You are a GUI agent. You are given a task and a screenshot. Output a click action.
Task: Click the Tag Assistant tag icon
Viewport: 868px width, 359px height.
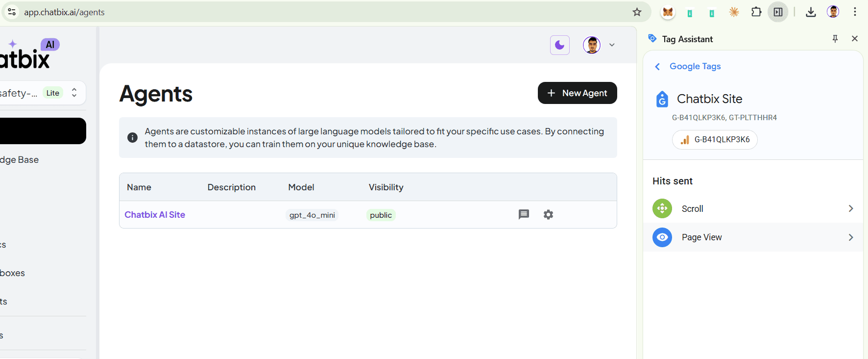point(652,38)
